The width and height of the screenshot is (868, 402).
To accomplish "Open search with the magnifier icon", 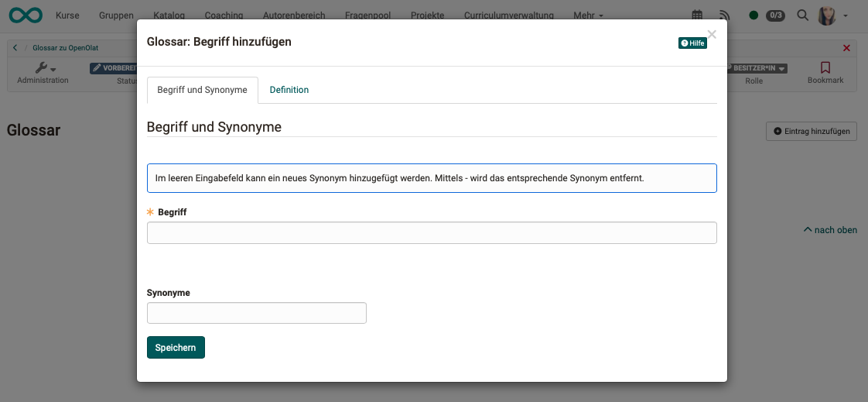I will coord(802,15).
